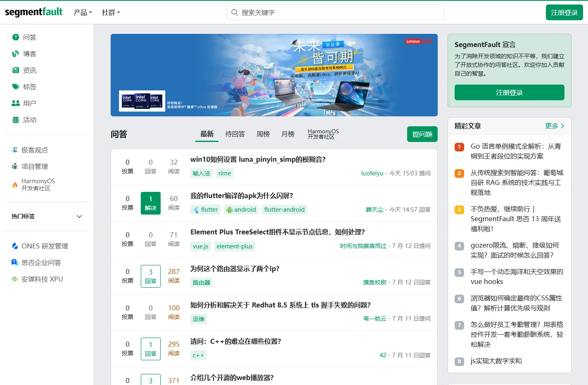Click the 博客 blog icon in sidebar

(16, 54)
